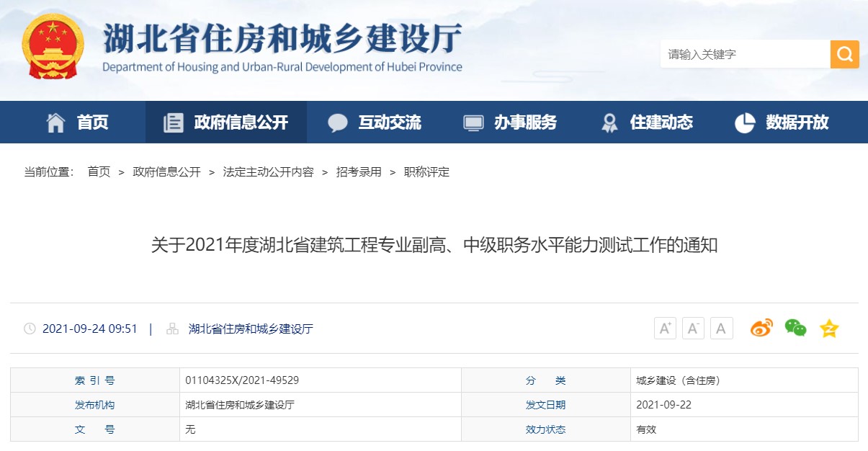Image resolution: width=868 pixels, height=451 pixels.
Task: Click validity value 有效
Action: [646, 429]
